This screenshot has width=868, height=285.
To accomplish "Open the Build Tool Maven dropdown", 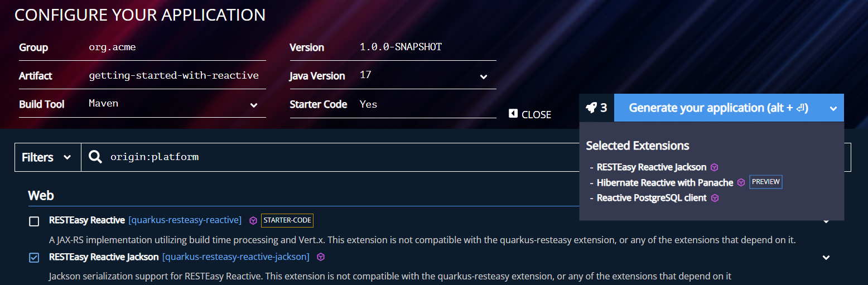I will 253,105.
